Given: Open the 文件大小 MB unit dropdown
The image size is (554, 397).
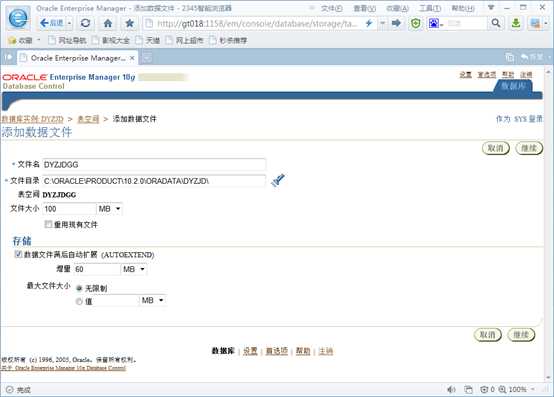Looking at the screenshot, I should tap(109, 209).
